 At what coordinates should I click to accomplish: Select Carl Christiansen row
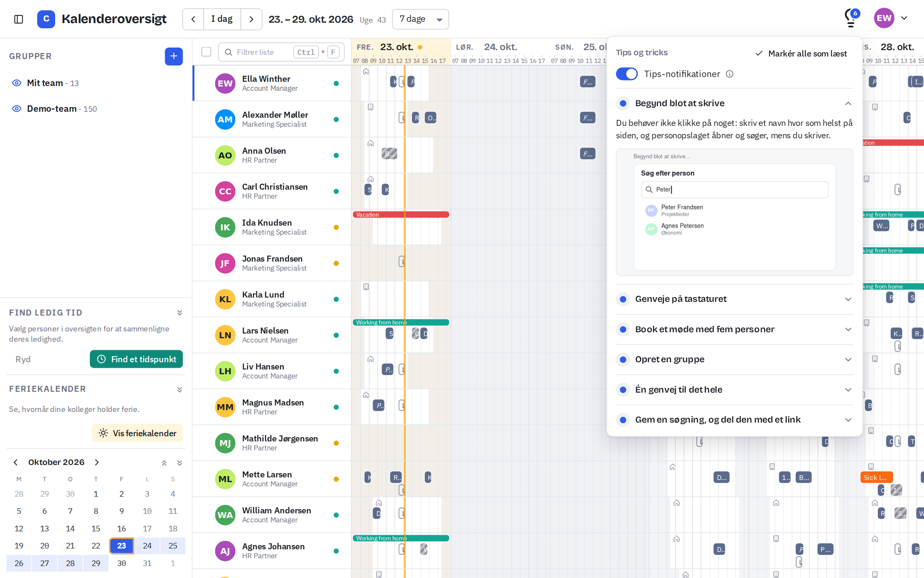click(x=272, y=191)
